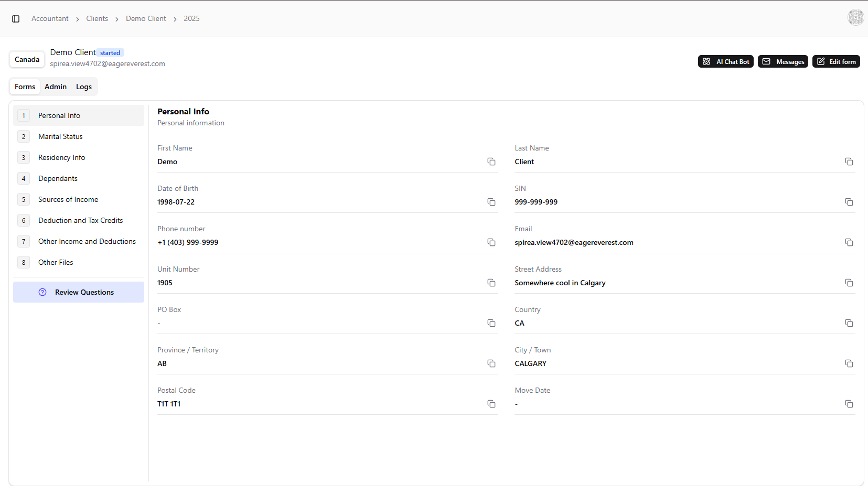
Task: Click the phone value +1 (403) 999-9999
Action: [188, 242]
